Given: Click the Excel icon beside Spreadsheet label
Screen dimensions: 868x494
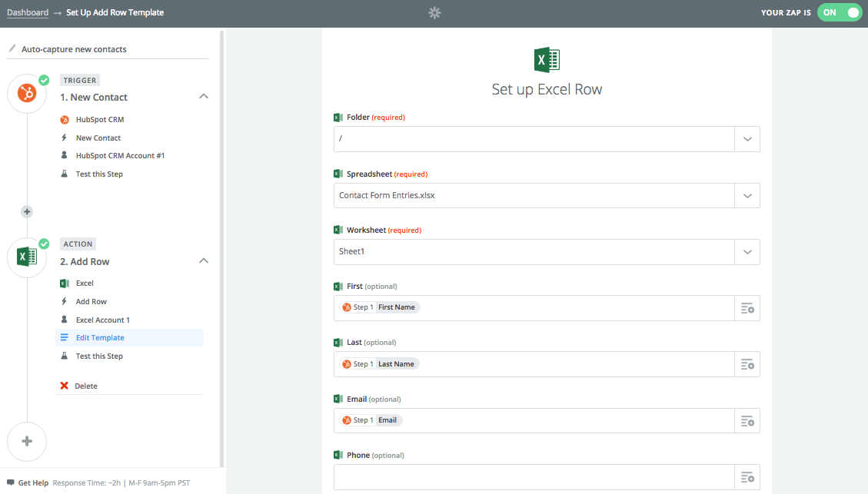Looking at the screenshot, I should pos(338,174).
